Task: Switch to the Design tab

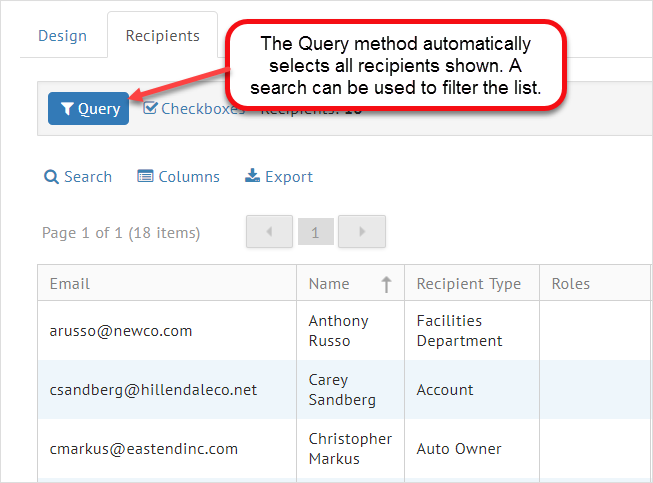Action: (62, 36)
